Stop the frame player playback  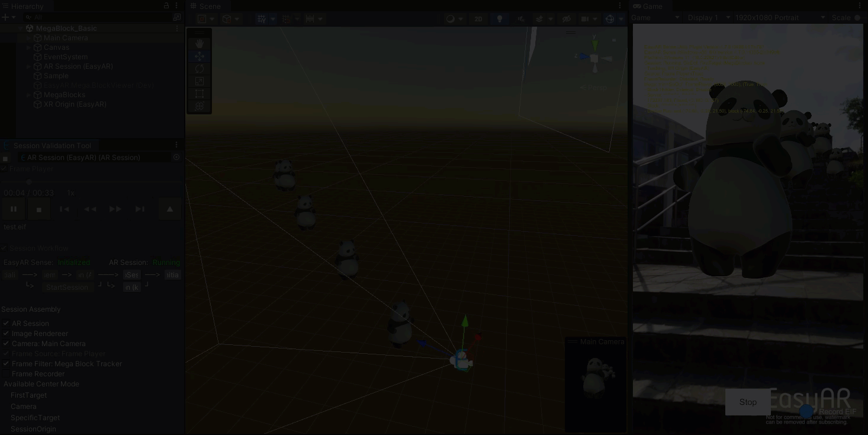pos(39,209)
